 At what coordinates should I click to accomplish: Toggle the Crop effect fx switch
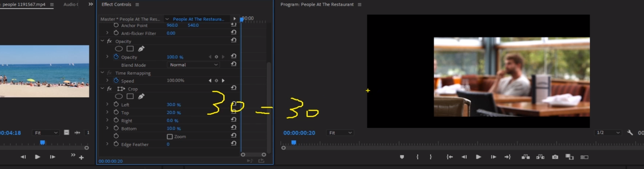coord(109,89)
